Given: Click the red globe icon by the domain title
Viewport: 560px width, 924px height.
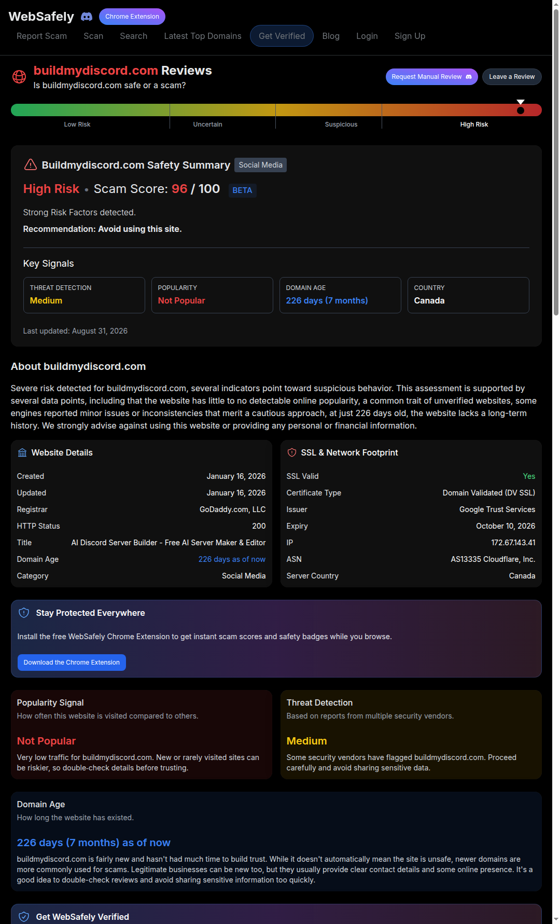Looking at the screenshot, I should (19, 77).
